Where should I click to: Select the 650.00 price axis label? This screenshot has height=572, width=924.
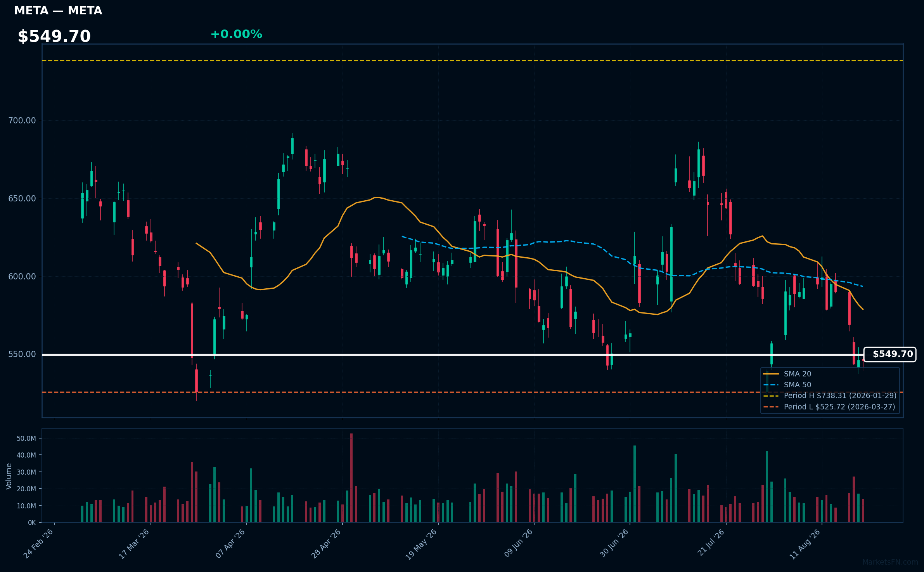pos(22,198)
